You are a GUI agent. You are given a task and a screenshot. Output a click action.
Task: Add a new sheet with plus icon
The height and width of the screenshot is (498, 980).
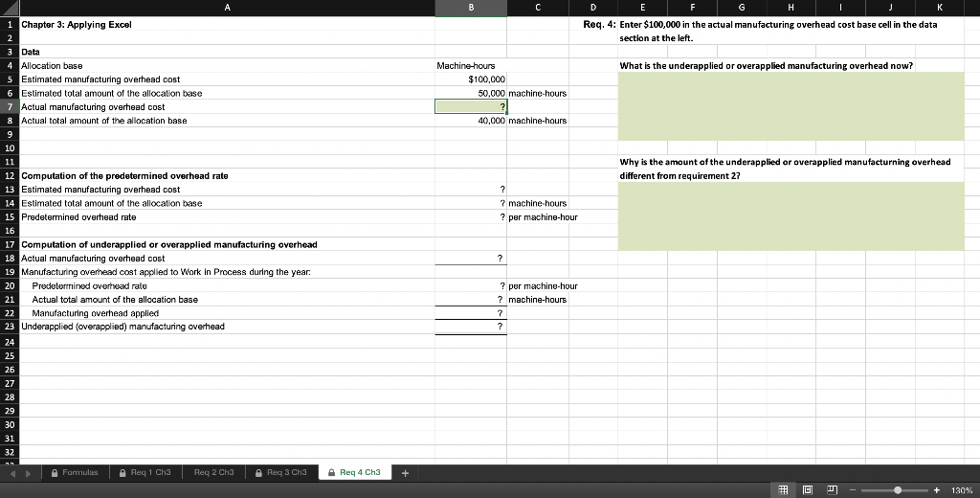click(x=405, y=472)
